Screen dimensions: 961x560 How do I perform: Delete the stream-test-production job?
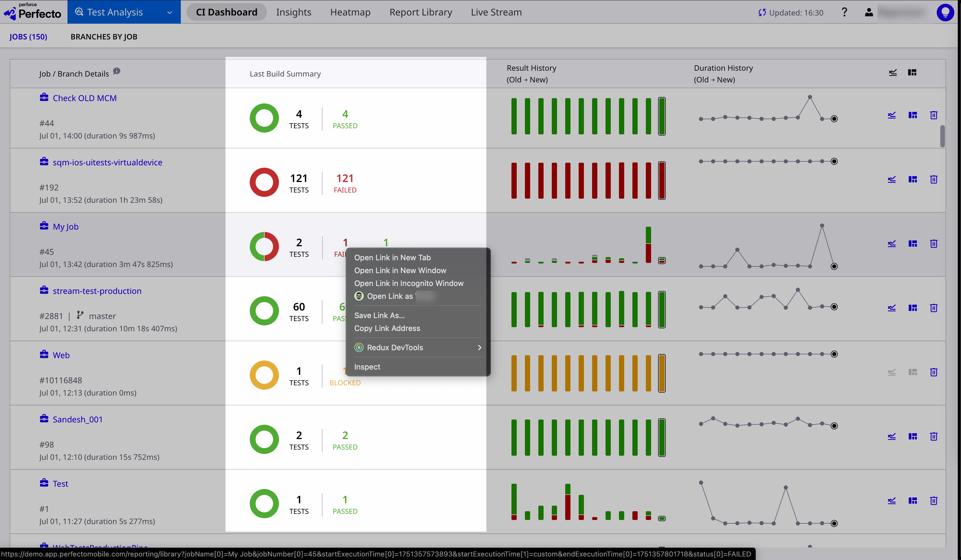pos(934,308)
